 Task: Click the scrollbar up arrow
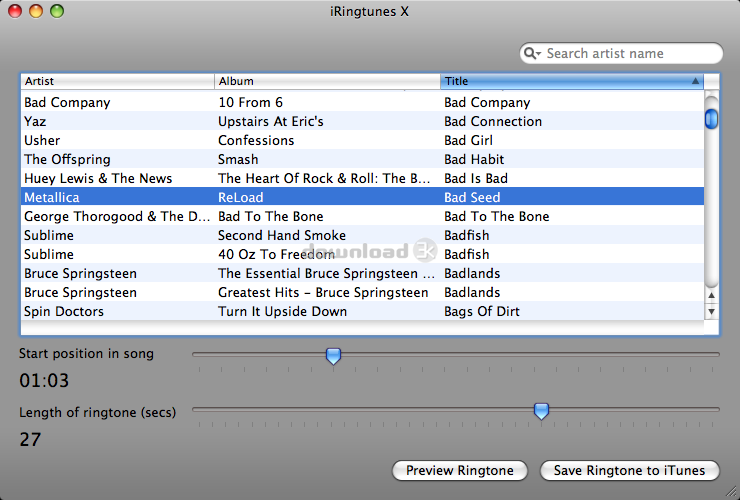[711, 296]
